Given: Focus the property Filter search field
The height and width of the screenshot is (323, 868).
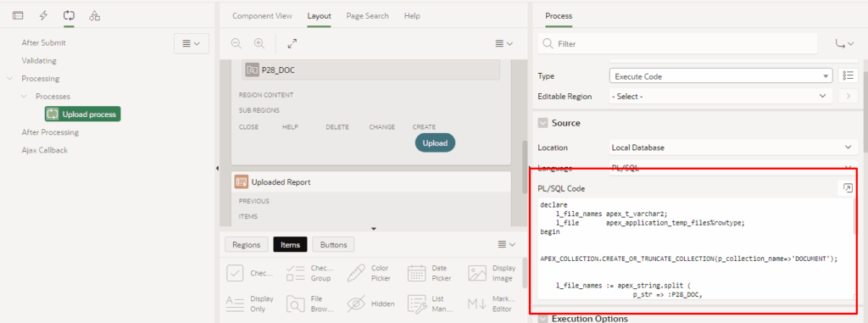Looking at the screenshot, I should click(677, 43).
